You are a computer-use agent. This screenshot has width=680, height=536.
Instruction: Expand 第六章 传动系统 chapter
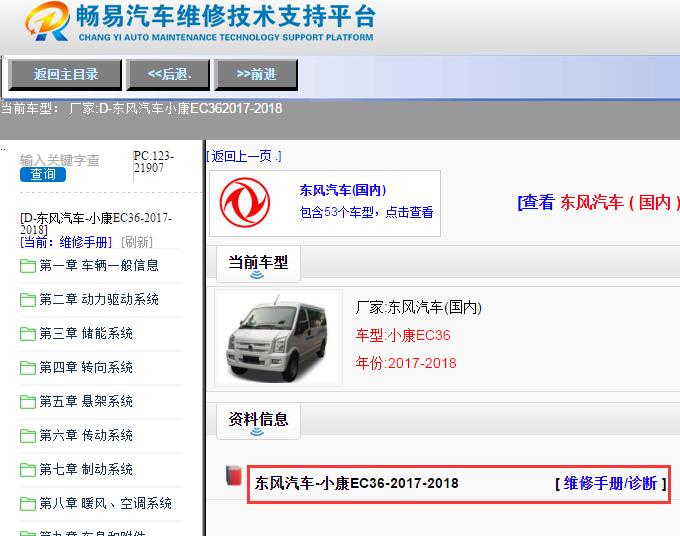tap(86, 435)
